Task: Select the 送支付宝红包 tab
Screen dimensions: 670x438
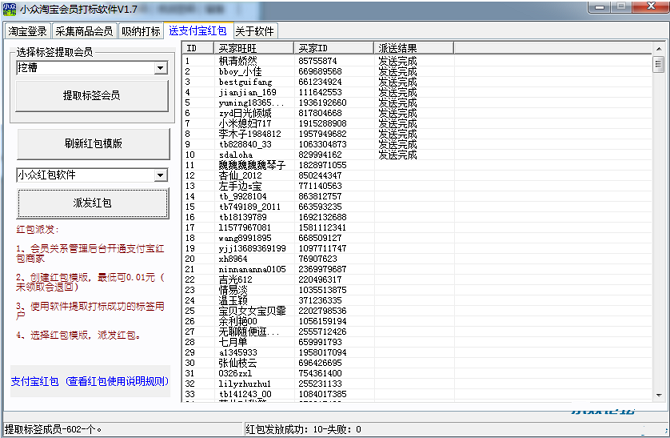Action: (x=198, y=30)
